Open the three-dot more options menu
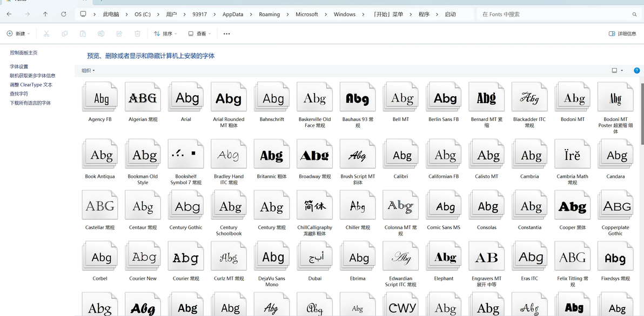Screen dimensions: 644x316 [x=227, y=33]
